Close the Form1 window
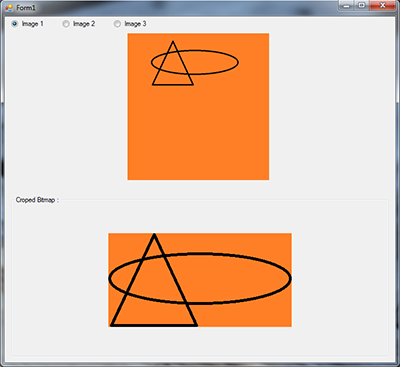Image resolution: width=400 pixels, height=367 pixels. pyautogui.click(x=382, y=6)
